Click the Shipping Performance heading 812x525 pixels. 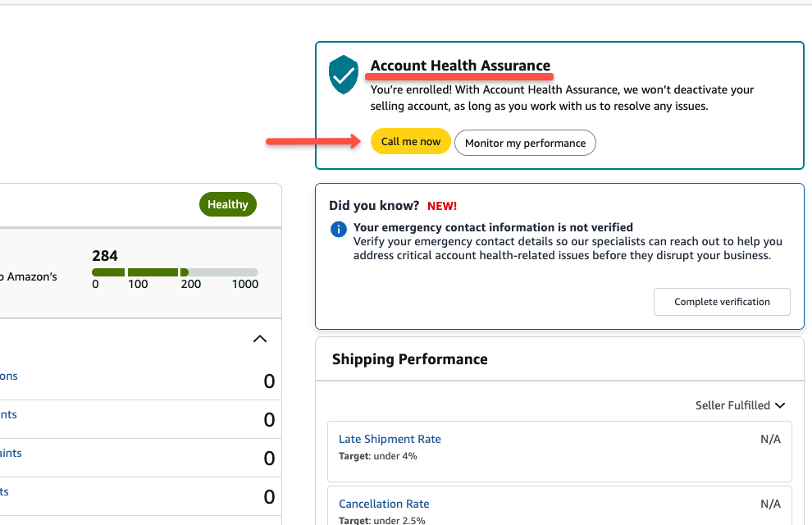click(410, 359)
